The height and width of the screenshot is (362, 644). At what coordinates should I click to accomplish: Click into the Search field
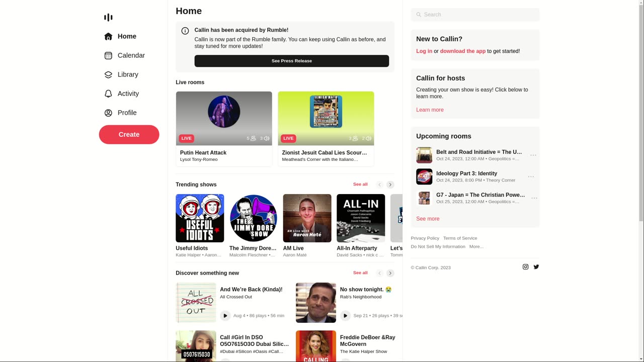pos(475,15)
